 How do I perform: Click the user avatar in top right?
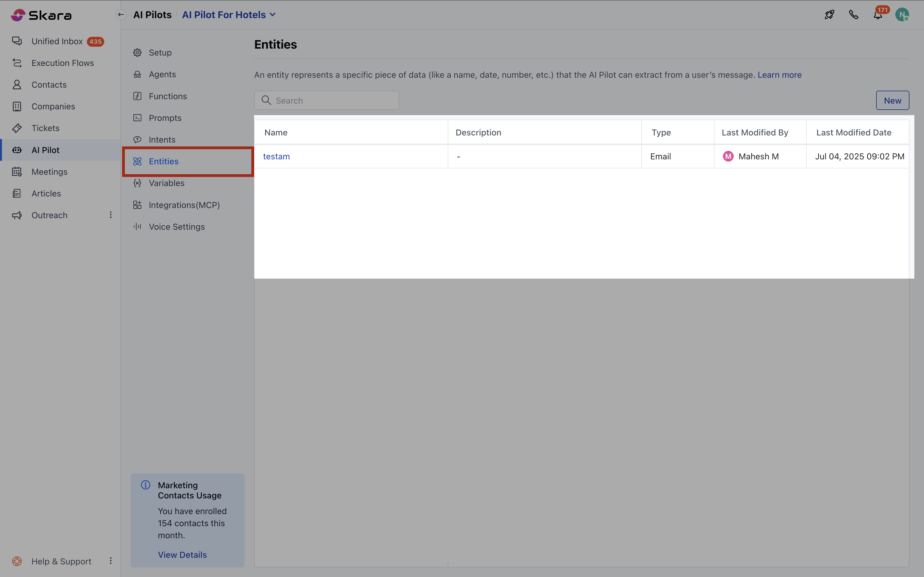902,15
